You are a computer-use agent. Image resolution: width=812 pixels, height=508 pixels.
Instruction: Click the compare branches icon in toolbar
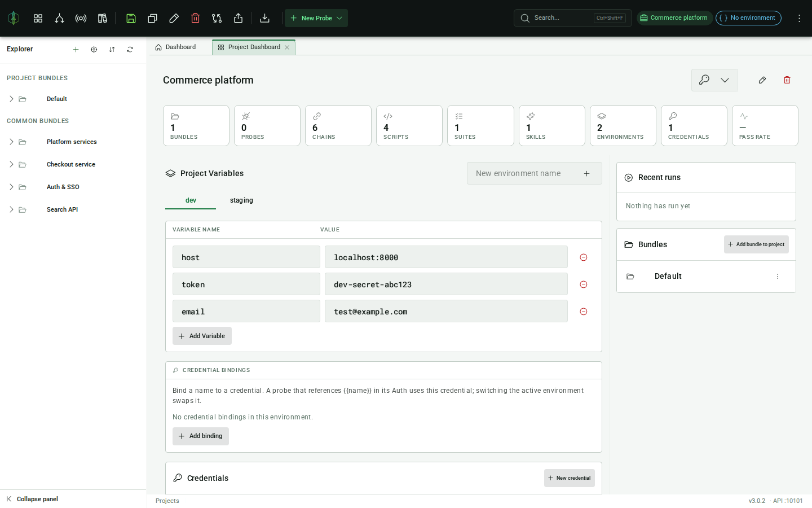coord(217,18)
